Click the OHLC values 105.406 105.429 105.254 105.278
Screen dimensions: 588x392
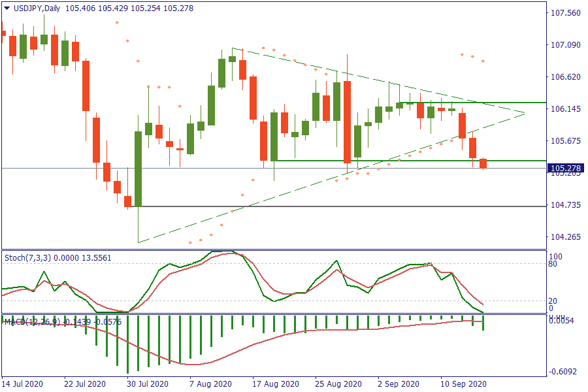129,8
